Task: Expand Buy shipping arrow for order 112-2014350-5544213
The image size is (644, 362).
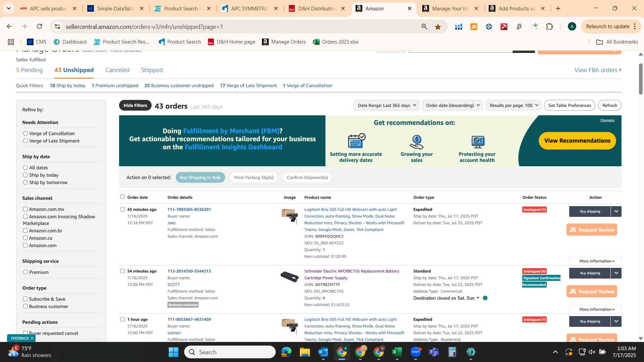Action: (x=616, y=273)
